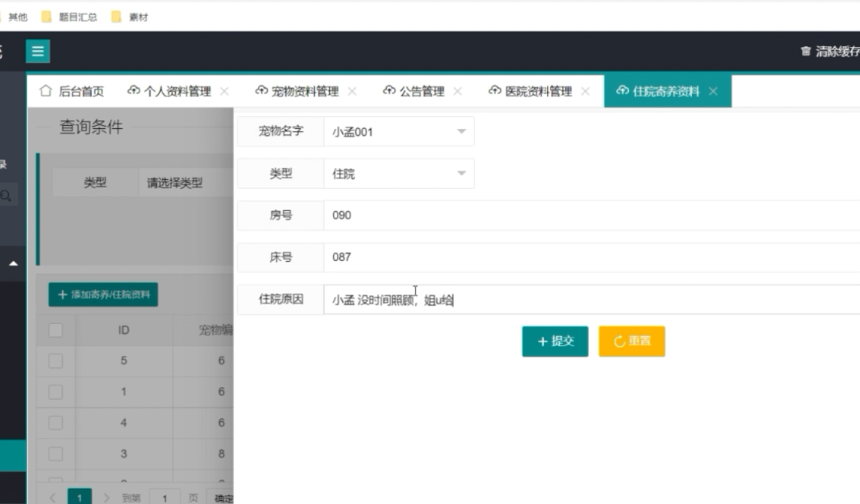860x504 pixels.
Task: Check the row with ID 4
Action: [x=56, y=423]
